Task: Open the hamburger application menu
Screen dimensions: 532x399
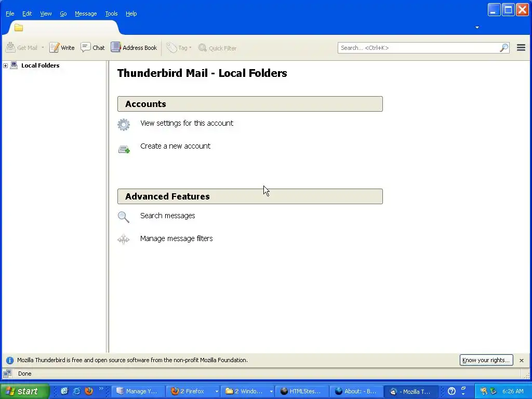Action: (521, 48)
